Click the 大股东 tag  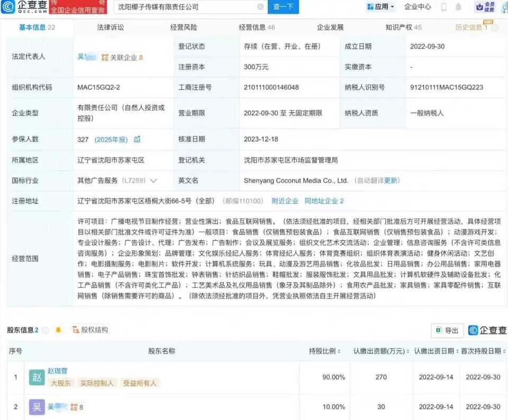[x=60, y=383]
